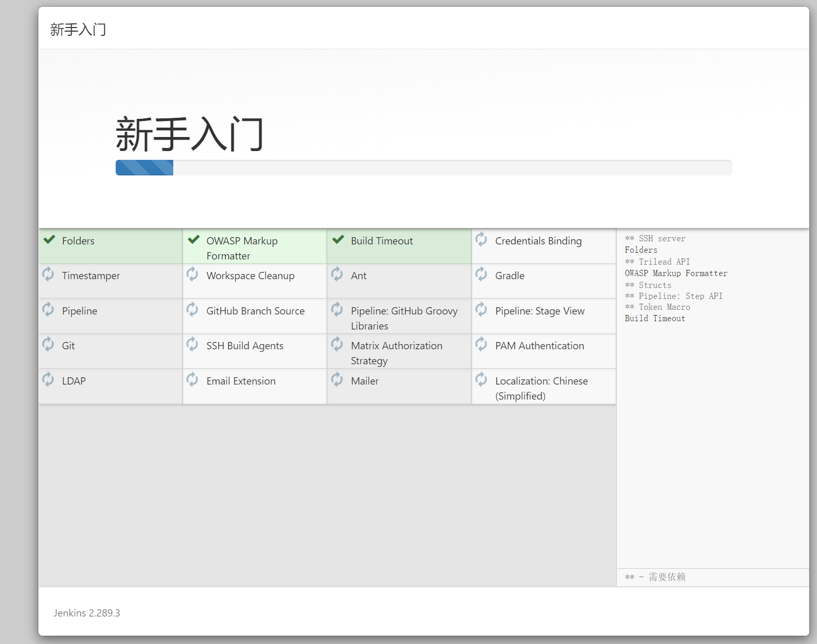The width and height of the screenshot is (817, 644).
Task: Click 'Build Timeout' in install log
Action: (655, 319)
